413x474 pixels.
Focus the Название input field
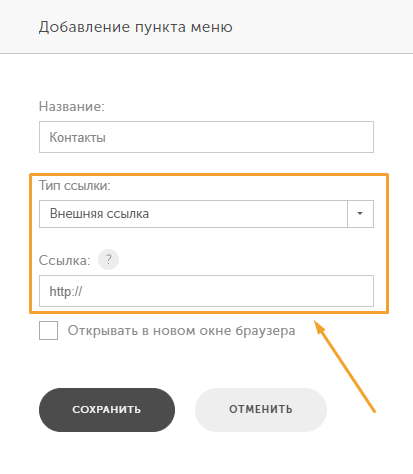tap(206, 137)
